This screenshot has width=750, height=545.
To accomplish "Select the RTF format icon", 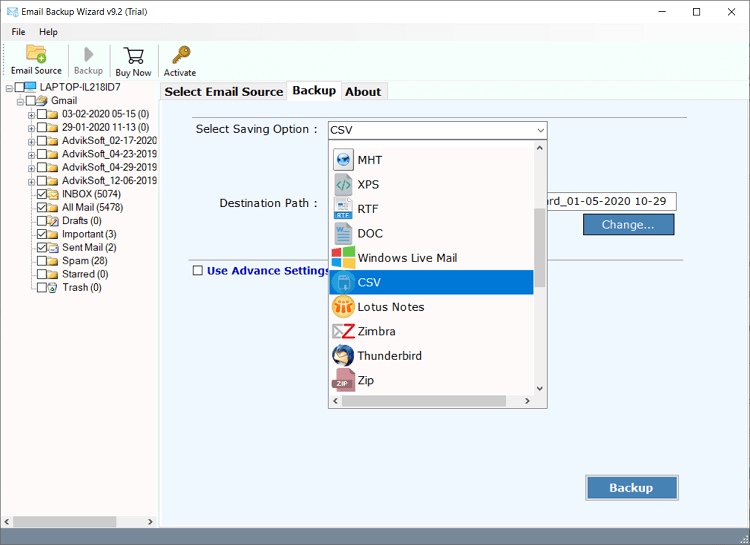I will coord(343,209).
